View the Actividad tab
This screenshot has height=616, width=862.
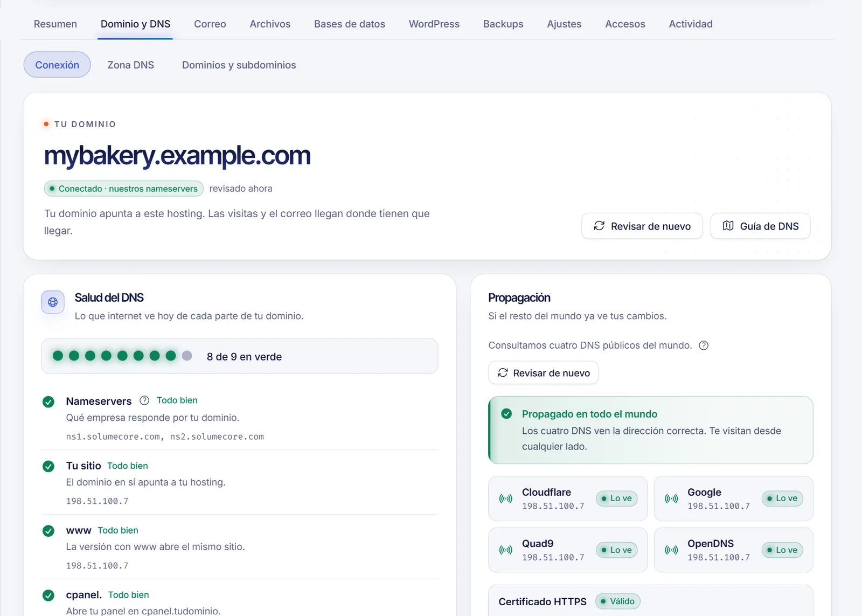[x=691, y=24]
